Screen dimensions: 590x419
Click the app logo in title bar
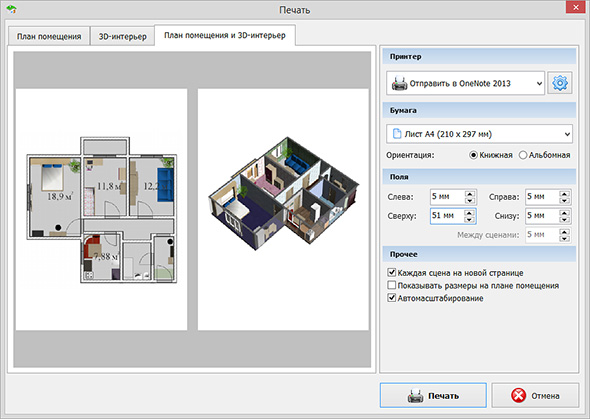tap(11, 9)
